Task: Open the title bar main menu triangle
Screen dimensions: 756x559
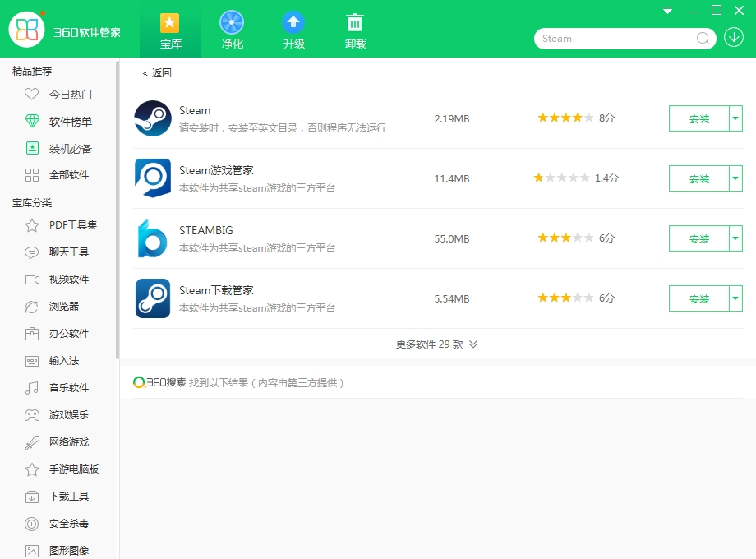Action: [668, 10]
